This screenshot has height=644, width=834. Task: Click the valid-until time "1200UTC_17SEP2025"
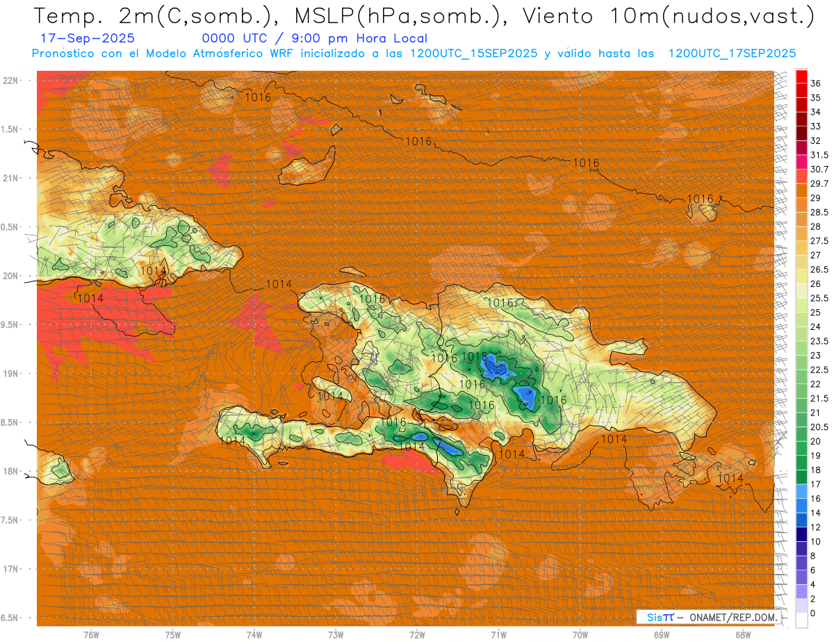coord(732,53)
